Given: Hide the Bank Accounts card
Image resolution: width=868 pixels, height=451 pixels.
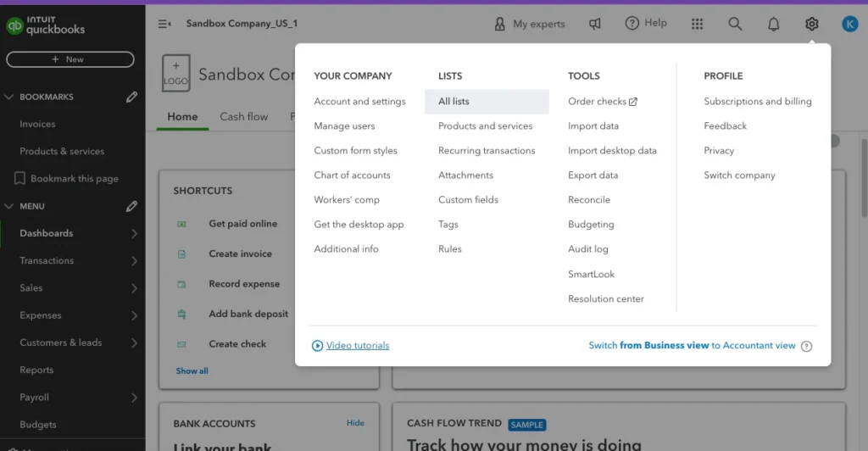Looking at the screenshot, I should pos(355,423).
